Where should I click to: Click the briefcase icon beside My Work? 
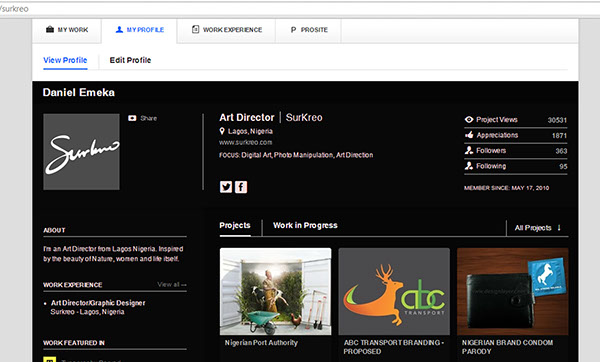click(x=50, y=29)
